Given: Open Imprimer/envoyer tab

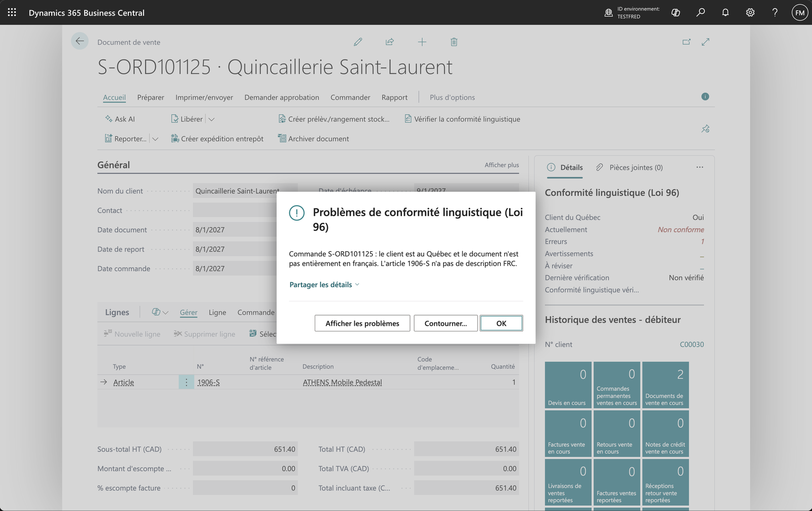Looking at the screenshot, I should 204,97.
